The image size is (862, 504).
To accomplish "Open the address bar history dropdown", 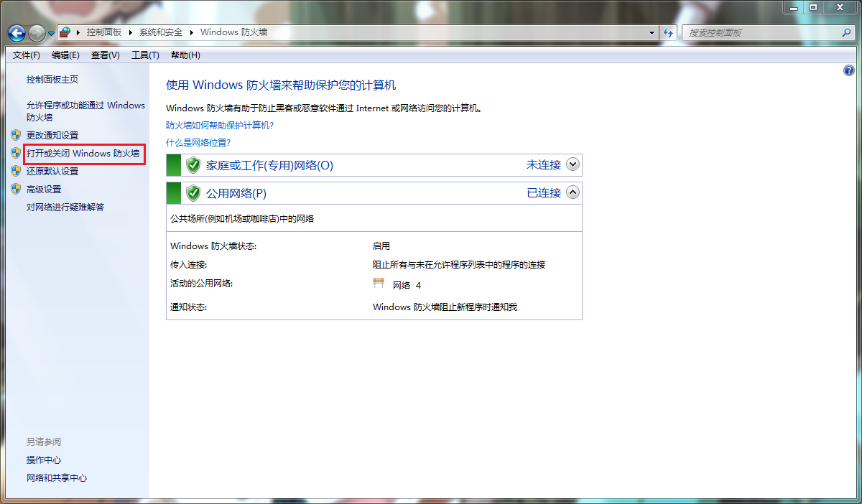I will tap(651, 32).
